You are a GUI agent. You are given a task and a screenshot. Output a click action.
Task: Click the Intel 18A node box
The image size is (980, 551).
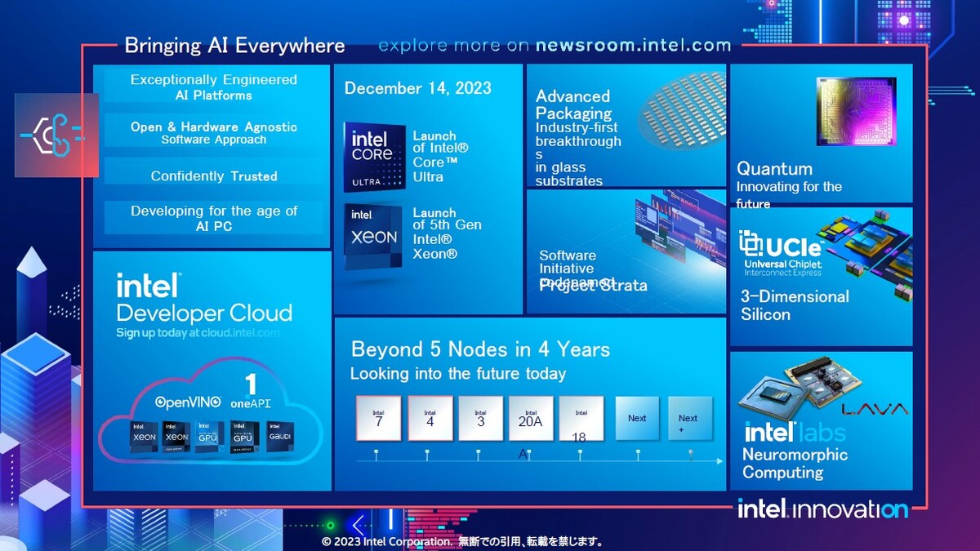click(x=581, y=419)
